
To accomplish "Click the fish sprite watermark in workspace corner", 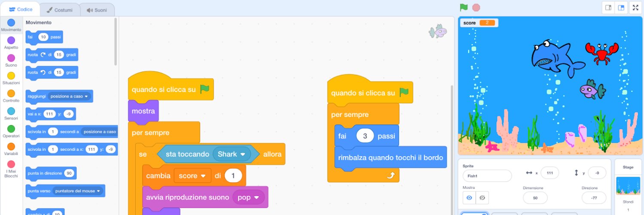I will coord(438,31).
